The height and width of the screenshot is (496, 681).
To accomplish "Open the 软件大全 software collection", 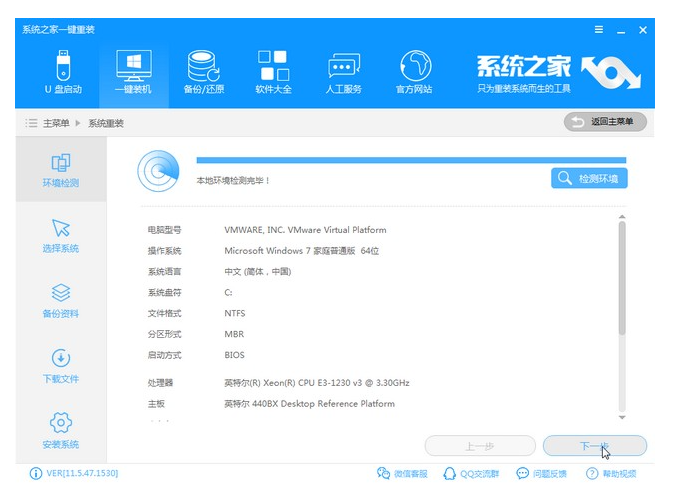I will (x=273, y=74).
